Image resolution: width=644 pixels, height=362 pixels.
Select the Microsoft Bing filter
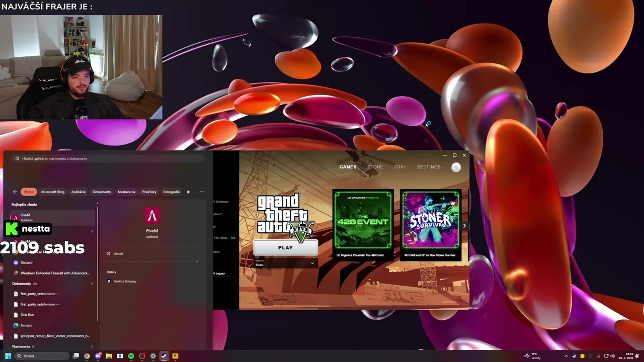coord(53,192)
